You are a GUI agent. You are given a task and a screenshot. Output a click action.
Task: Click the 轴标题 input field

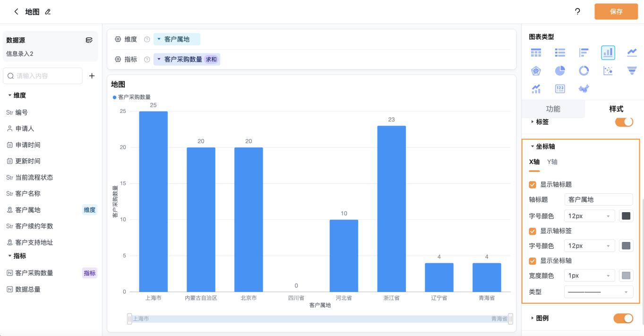pyautogui.click(x=599, y=199)
